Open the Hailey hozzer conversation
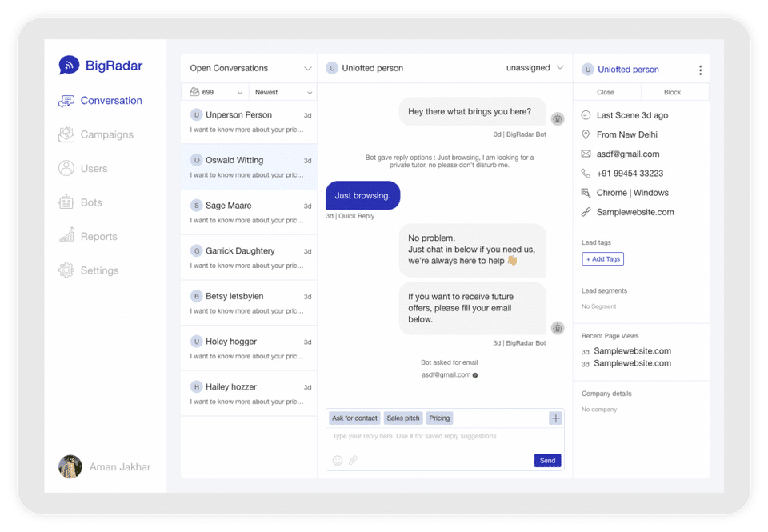The height and width of the screenshot is (532, 768). point(249,394)
